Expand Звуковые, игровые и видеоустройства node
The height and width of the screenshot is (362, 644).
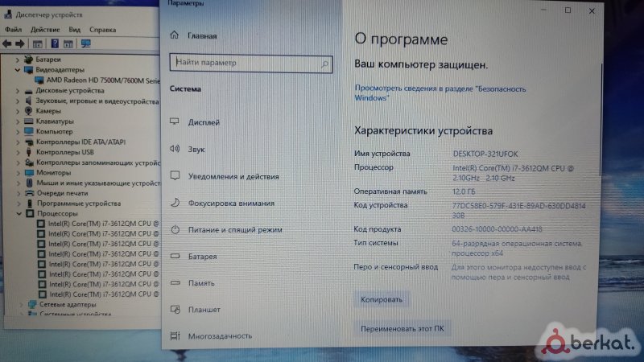point(17,101)
